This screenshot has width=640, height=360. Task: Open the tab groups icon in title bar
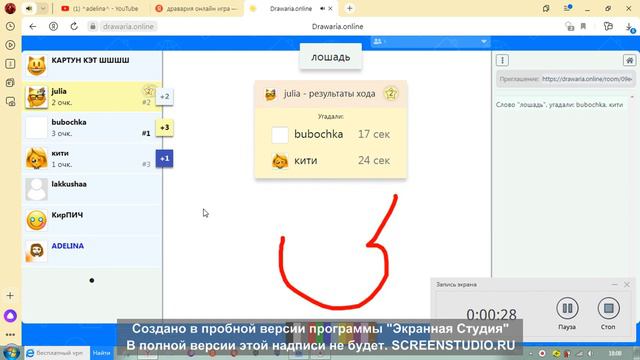(546, 9)
